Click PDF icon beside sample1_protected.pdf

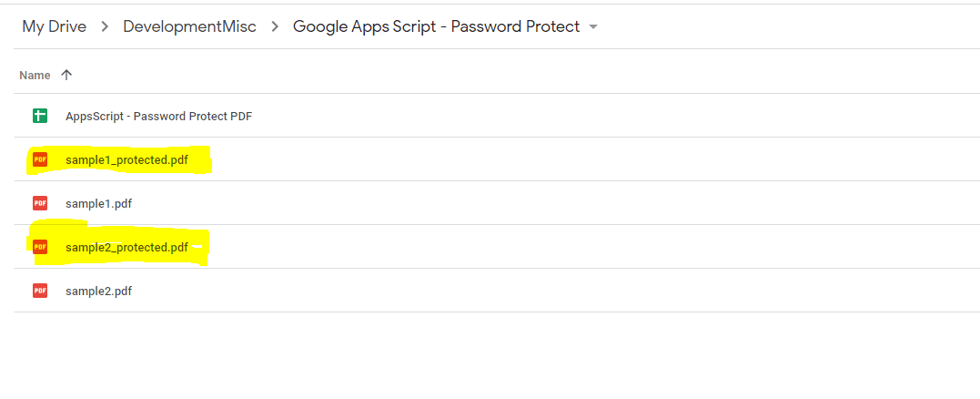40,160
